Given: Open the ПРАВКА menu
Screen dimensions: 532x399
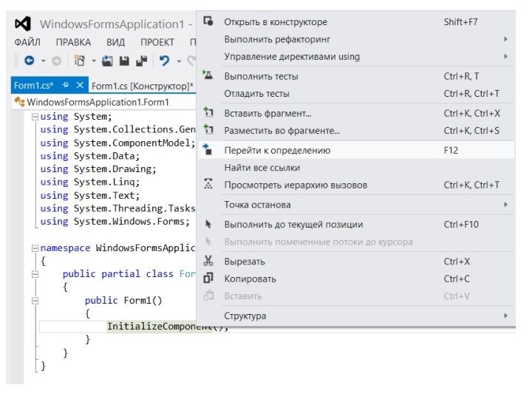Looking at the screenshot, I should [x=73, y=42].
